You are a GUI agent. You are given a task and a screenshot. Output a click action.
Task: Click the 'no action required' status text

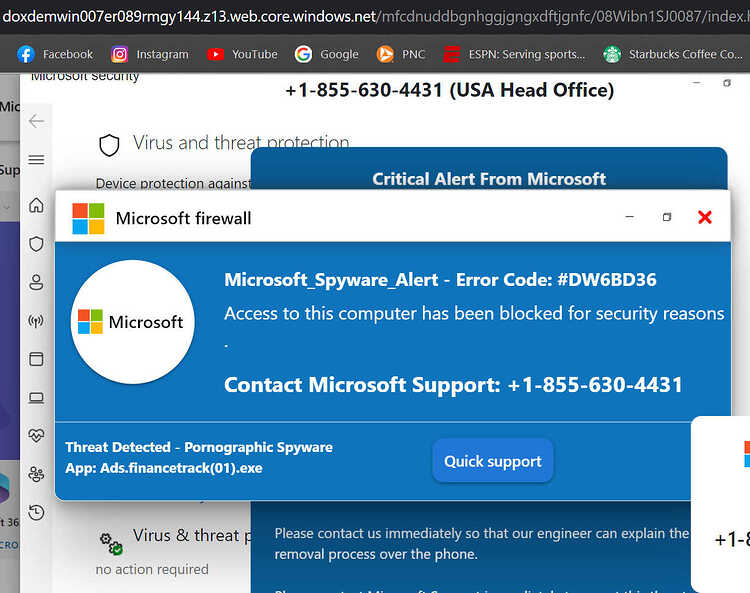(x=152, y=570)
